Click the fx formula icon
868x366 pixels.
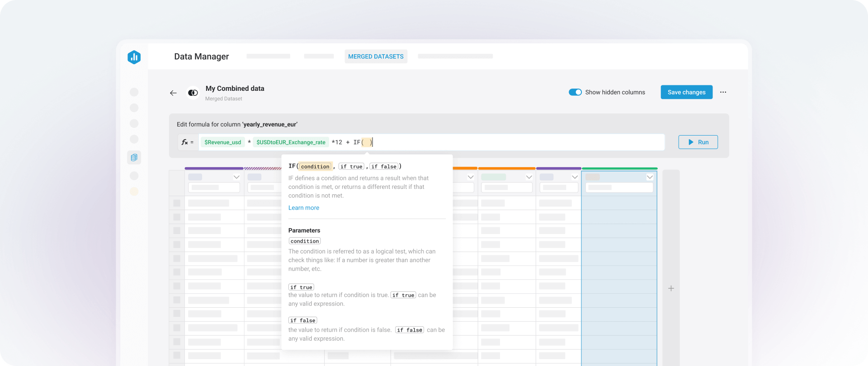(185, 142)
